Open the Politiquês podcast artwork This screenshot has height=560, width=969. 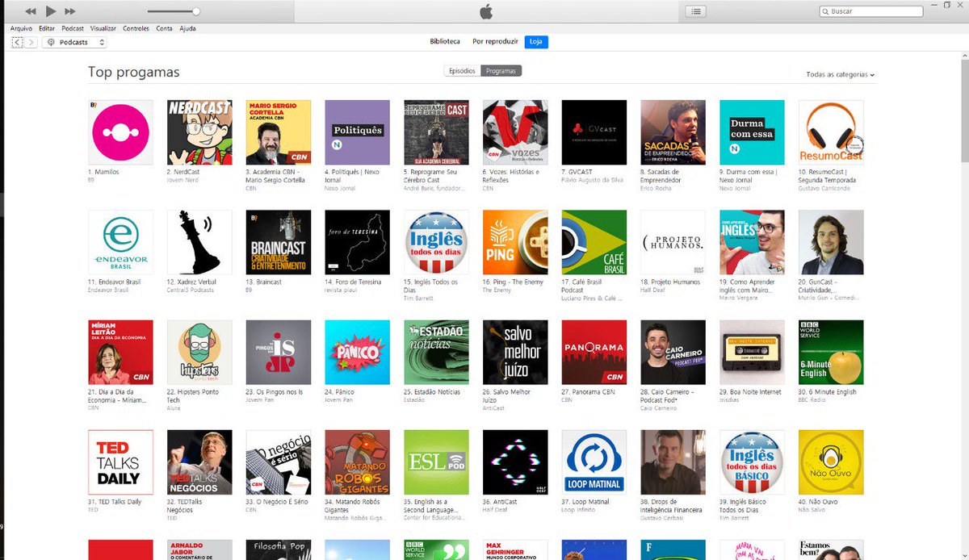click(357, 132)
